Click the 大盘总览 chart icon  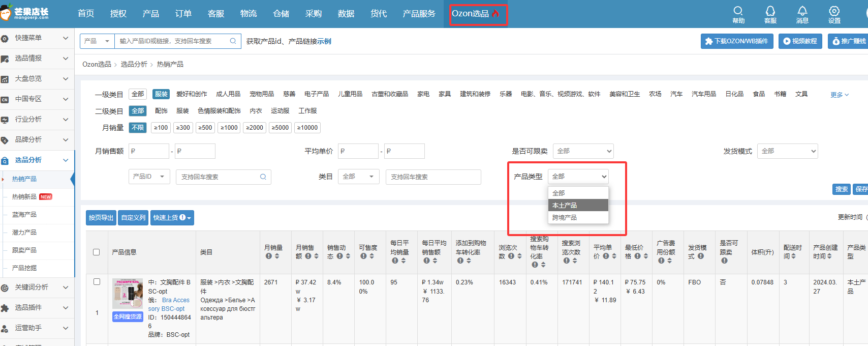(x=5, y=79)
